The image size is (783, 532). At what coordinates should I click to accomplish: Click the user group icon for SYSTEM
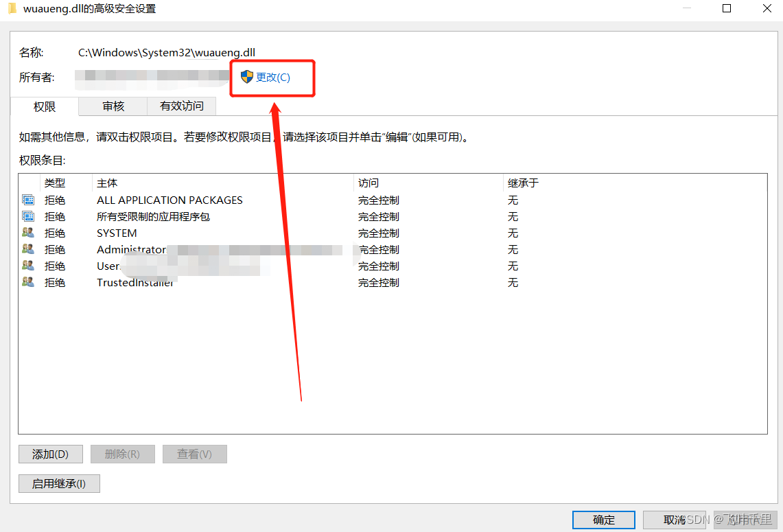click(x=28, y=233)
